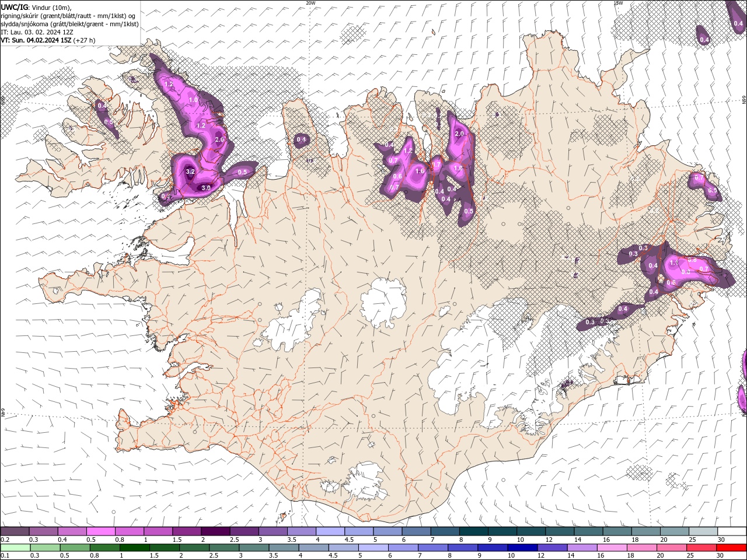Click the 20W longitude label

click(310, 3)
